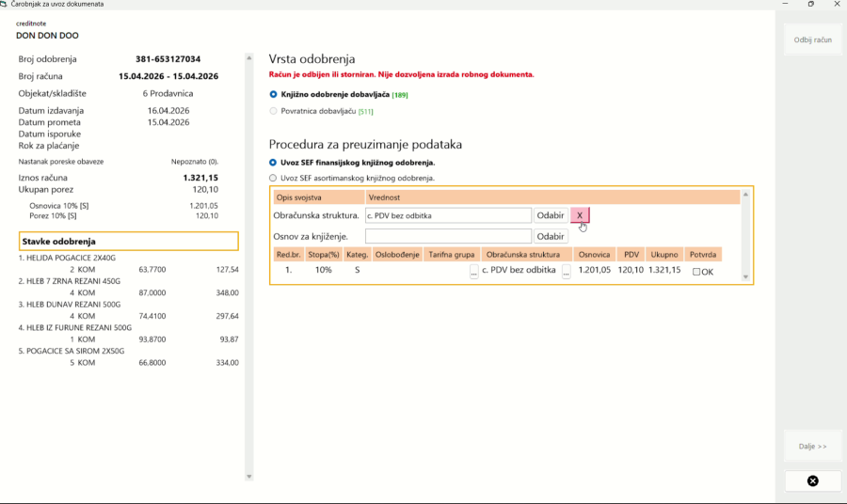Click the round X cancel icon button

pos(812,480)
